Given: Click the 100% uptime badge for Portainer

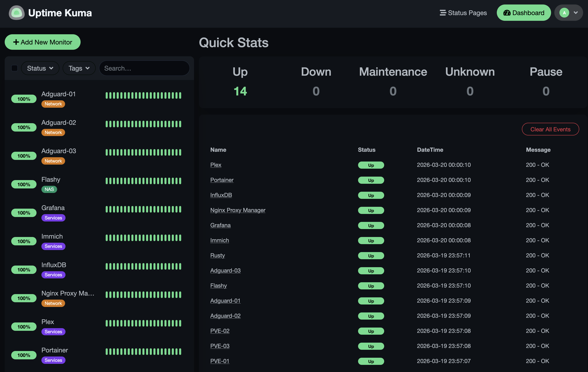Looking at the screenshot, I should coord(24,355).
